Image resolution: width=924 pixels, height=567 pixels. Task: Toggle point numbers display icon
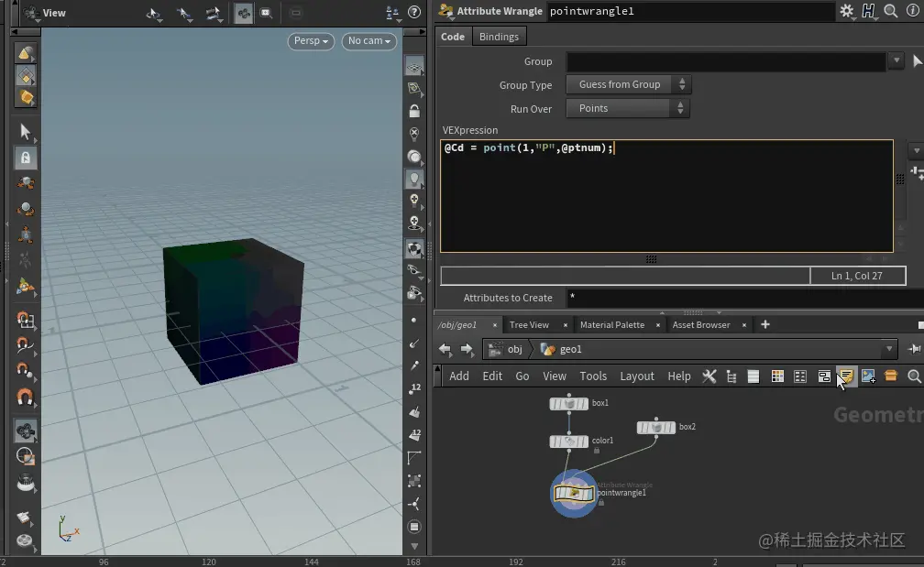(414, 388)
